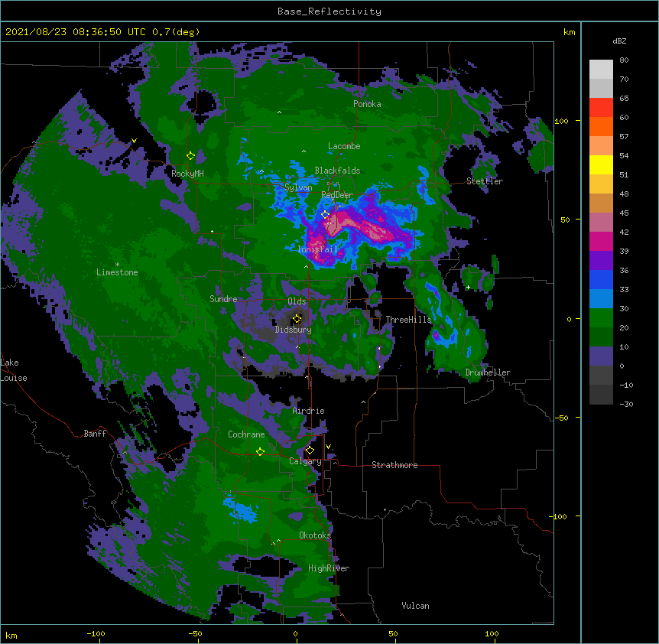Click the Cochrane town label

tap(246, 434)
